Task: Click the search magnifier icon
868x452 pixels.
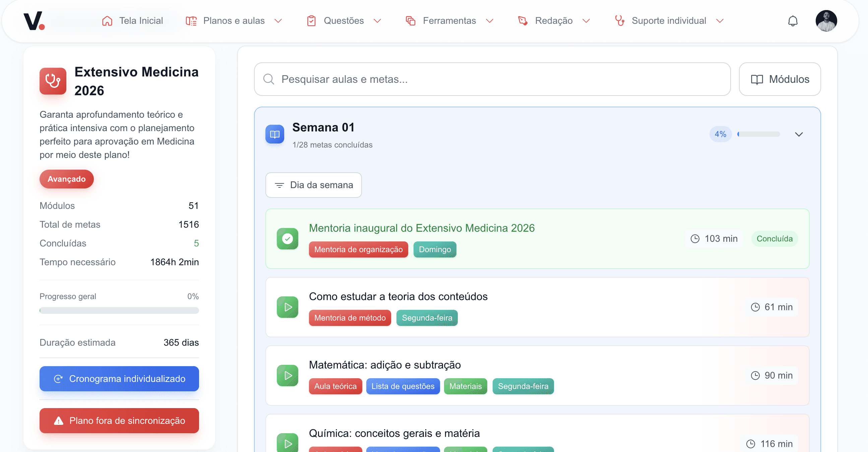Action: (x=268, y=79)
